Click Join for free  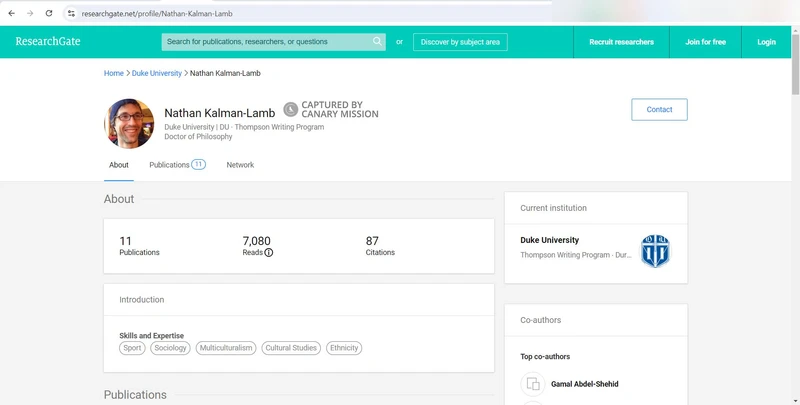pyautogui.click(x=705, y=42)
